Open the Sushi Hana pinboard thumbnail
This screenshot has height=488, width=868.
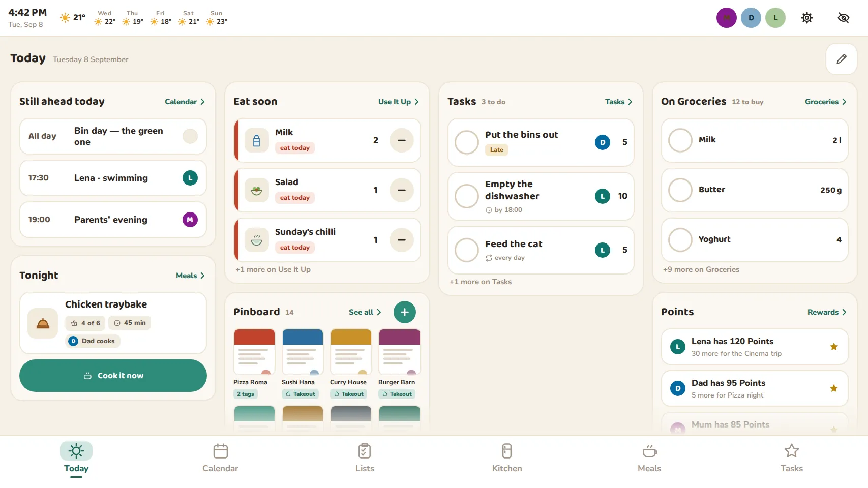click(303, 352)
